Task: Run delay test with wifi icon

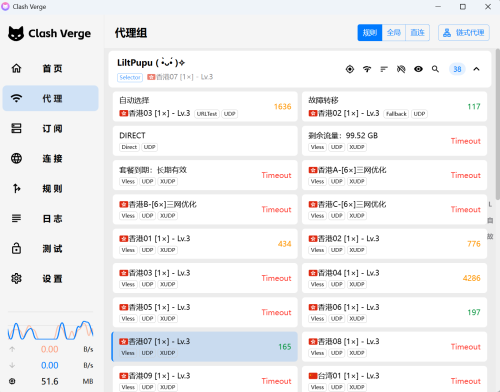Action: [x=367, y=69]
